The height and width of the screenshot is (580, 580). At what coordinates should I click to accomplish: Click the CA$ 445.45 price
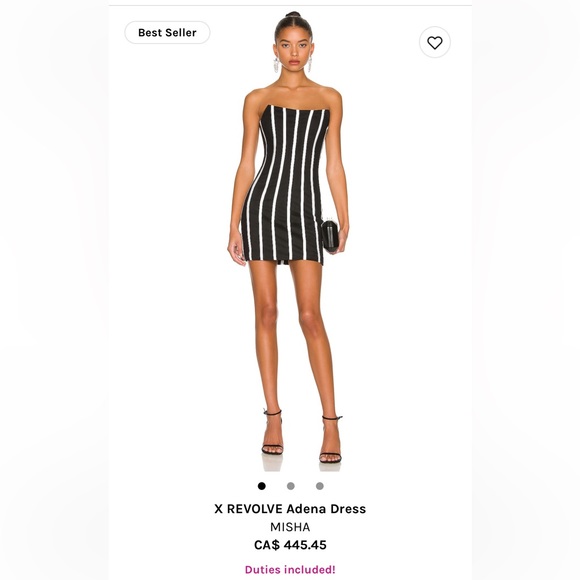tap(290, 545)
